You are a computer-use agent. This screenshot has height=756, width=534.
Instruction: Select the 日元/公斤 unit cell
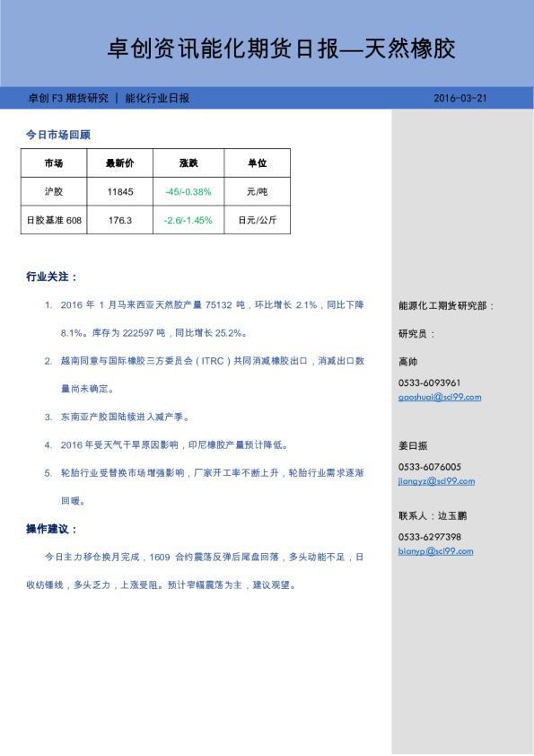coord(257,220)
